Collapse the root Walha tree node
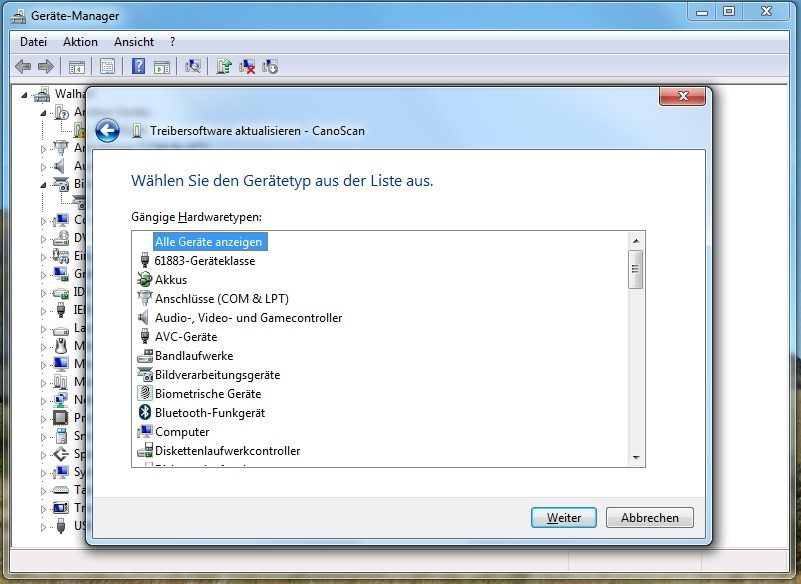Viewport: 801px width, 584px height. coord(24,95)
